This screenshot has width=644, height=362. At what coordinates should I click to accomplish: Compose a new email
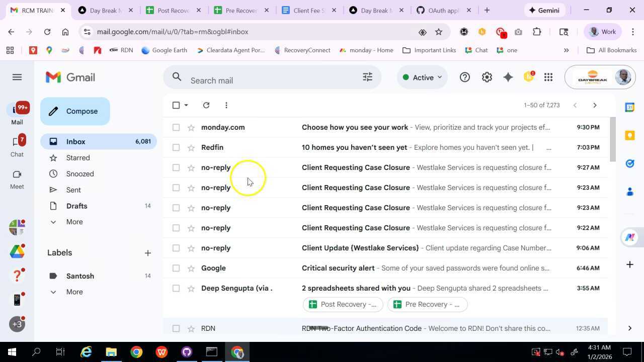coord(75,111)
